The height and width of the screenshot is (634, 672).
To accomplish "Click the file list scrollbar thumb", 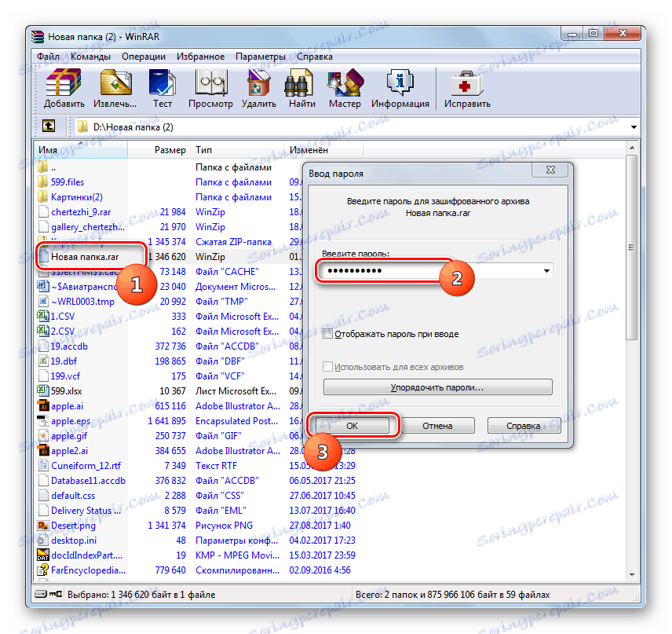I will pyautogui.click(x=631, y=248).
